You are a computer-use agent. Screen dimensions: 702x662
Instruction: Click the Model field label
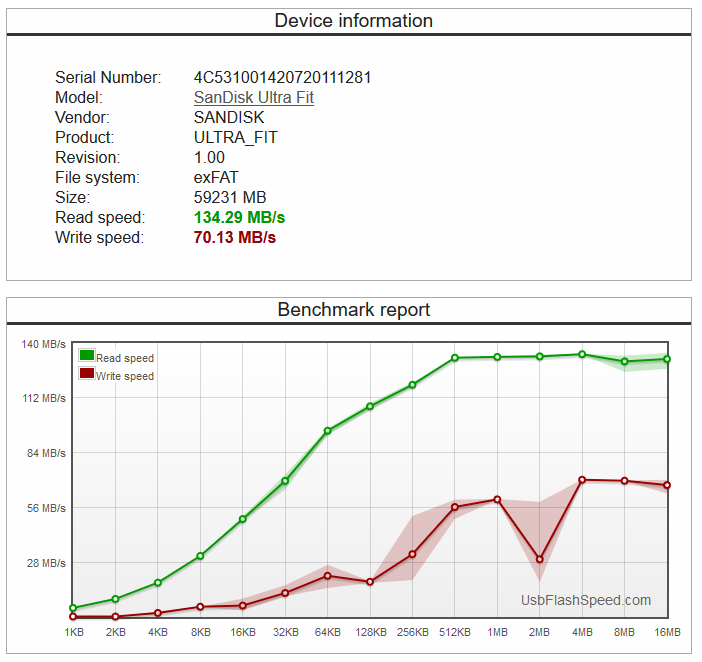pos(79,98)
